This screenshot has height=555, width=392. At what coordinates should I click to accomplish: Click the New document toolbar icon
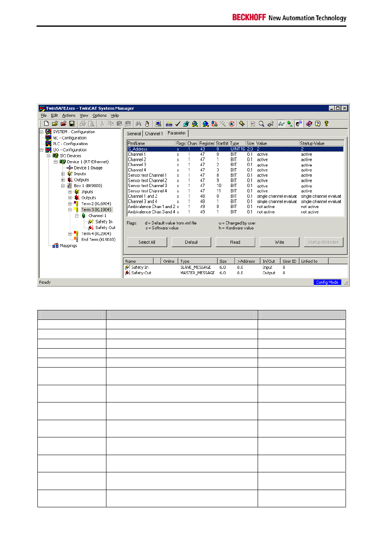pos(46,123)
